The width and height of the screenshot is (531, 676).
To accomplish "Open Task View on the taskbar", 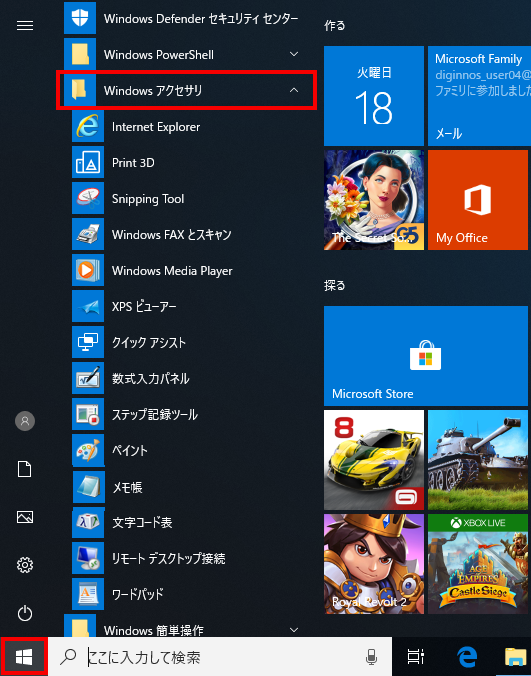I will click(x=415, y=657).
